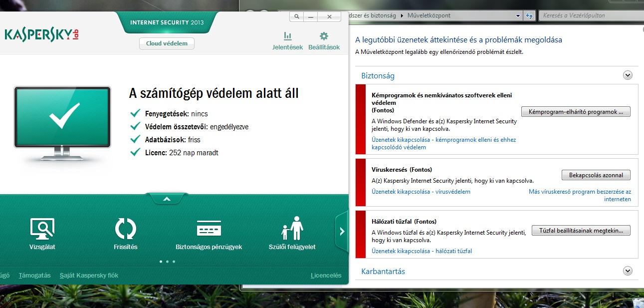This screenshot has height=308, width=644.
Task: Click the page indicator dots
Action: pyautogui.click(x=167, y=261)
